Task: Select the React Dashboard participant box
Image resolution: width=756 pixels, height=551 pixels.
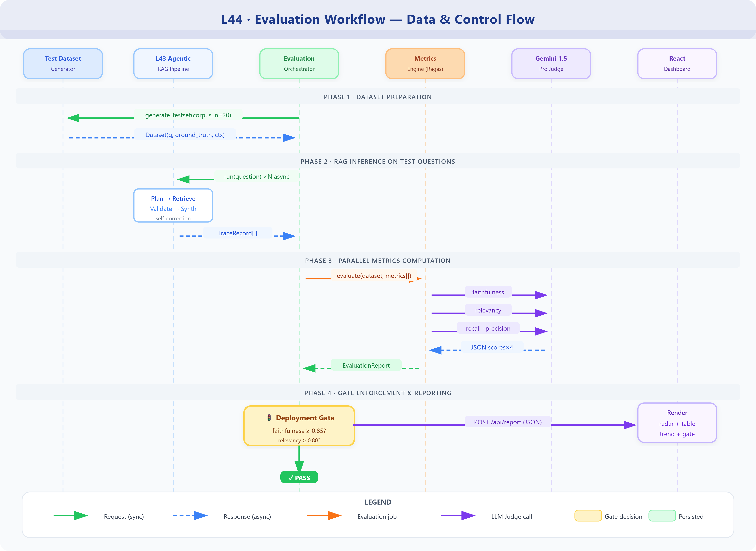Action: [x=677, y=64]
